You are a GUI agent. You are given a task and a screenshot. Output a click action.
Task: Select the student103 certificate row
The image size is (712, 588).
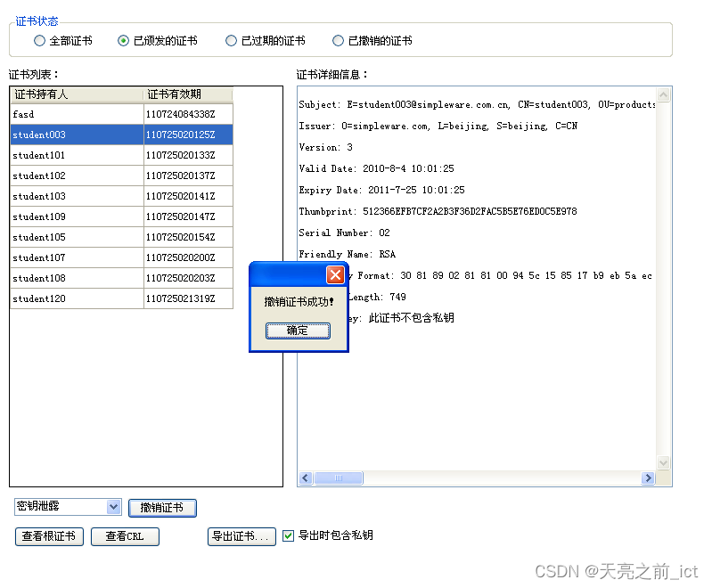122,196
